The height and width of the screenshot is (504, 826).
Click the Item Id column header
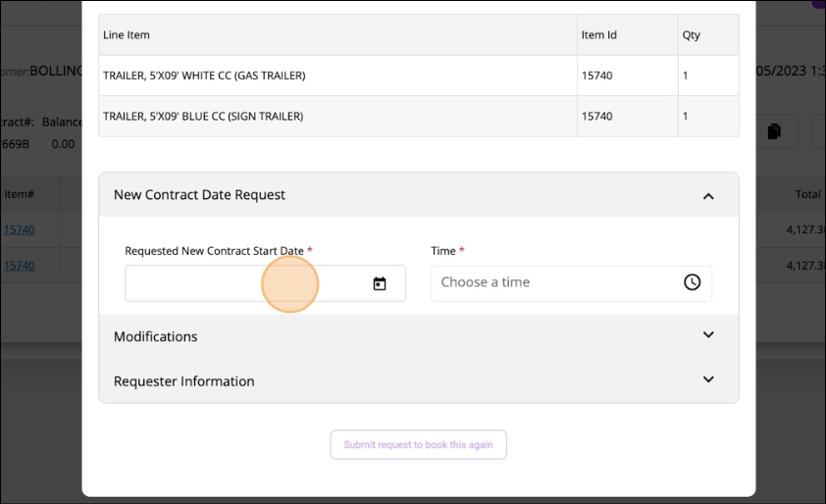tap(598, 35)
